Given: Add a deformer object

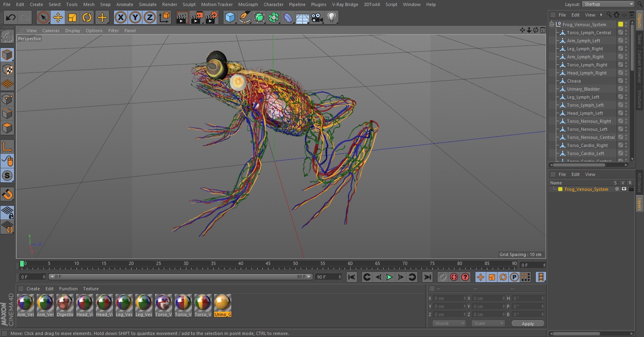Looking at the screenshot, I should [288, 17].
